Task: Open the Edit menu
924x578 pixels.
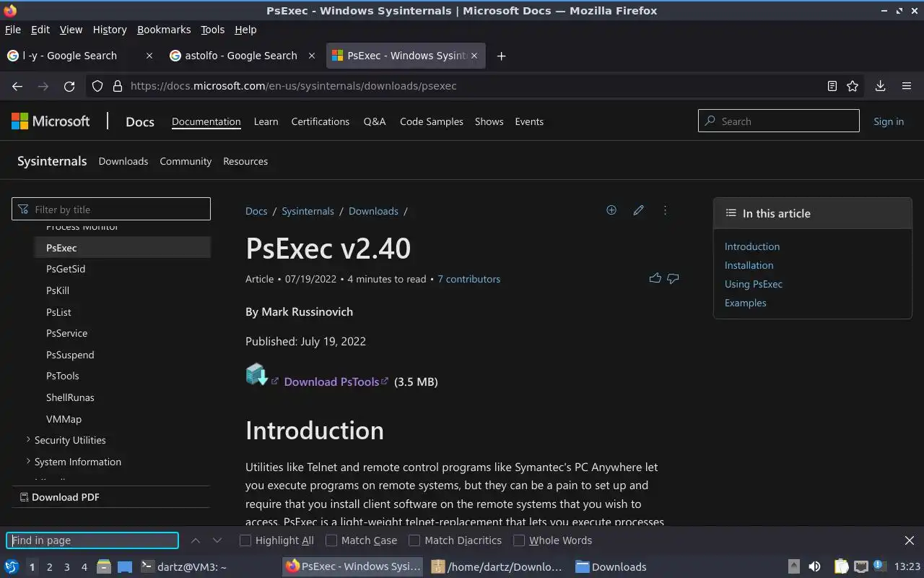Action: click(40, 30)
